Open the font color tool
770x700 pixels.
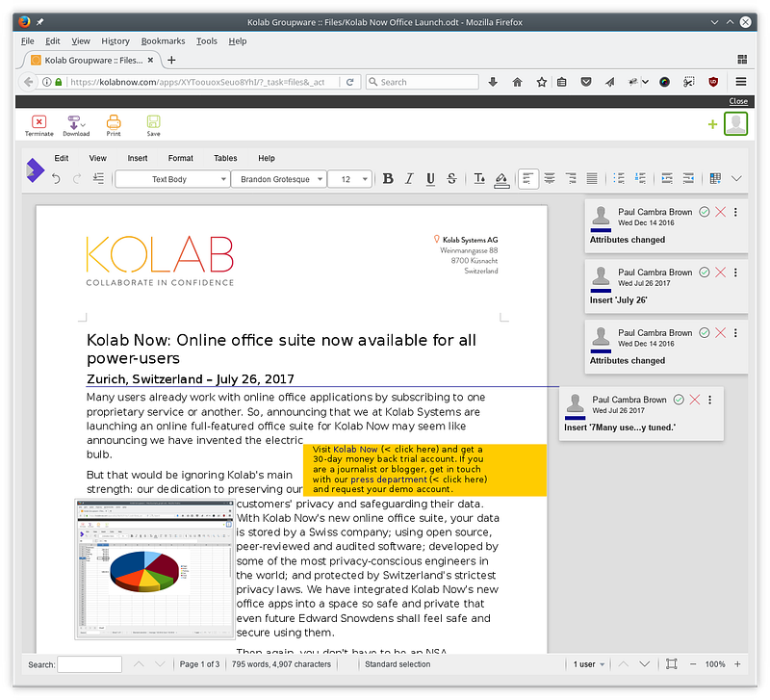[x=479, y=179]
